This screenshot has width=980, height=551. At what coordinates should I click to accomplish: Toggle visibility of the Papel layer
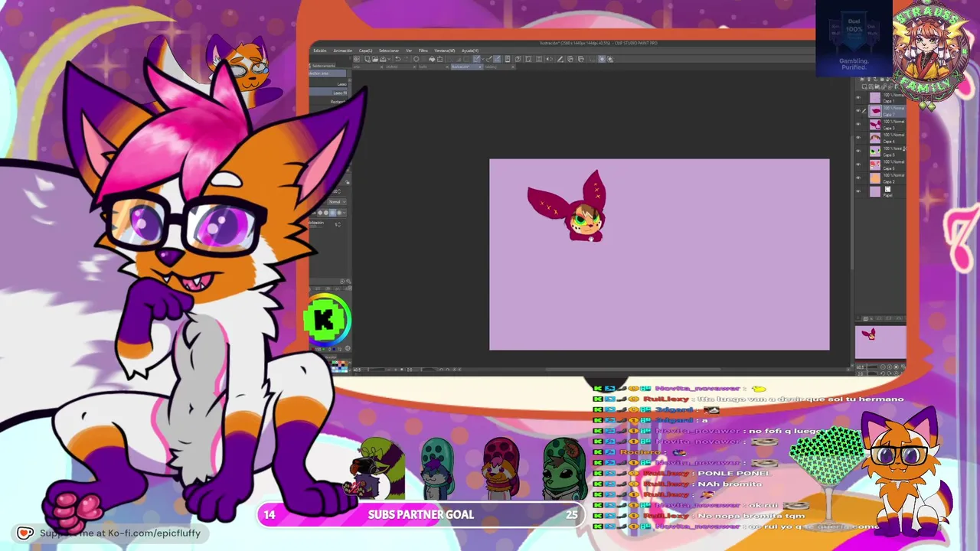tap(857, 191)
